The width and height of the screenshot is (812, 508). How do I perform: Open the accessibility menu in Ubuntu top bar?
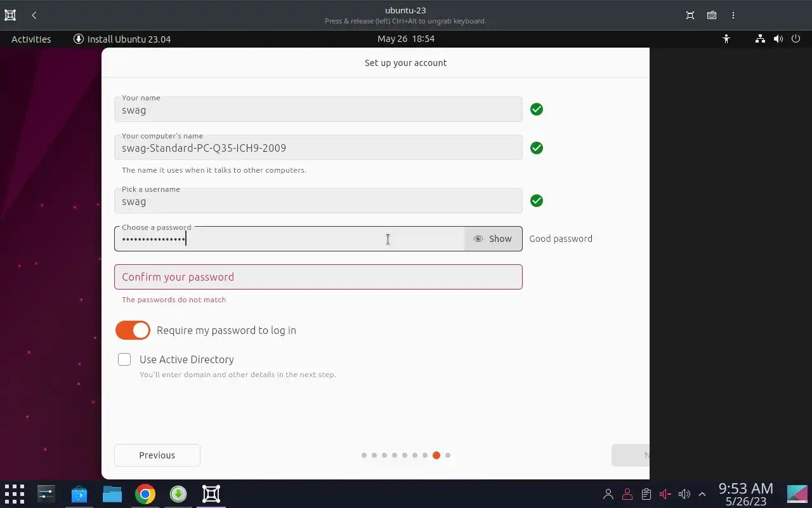pyautogui.click(x=726, y=39)
